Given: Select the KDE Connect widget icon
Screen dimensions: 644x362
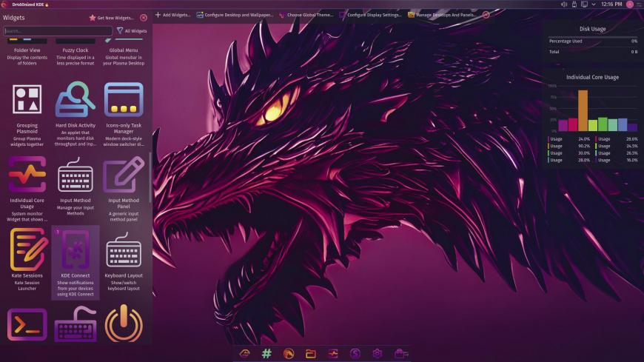Looking at the screenshot, I should pyautogui.click(x=76, y=249).
